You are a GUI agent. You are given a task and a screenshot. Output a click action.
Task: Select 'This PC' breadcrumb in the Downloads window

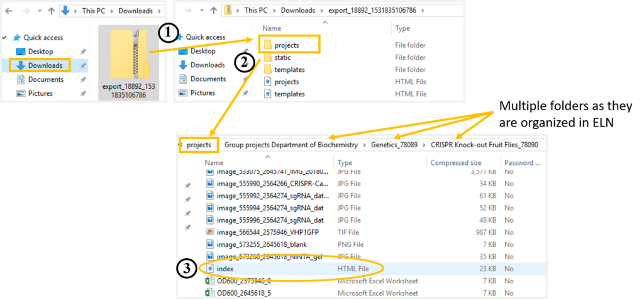tap(94, 11)
